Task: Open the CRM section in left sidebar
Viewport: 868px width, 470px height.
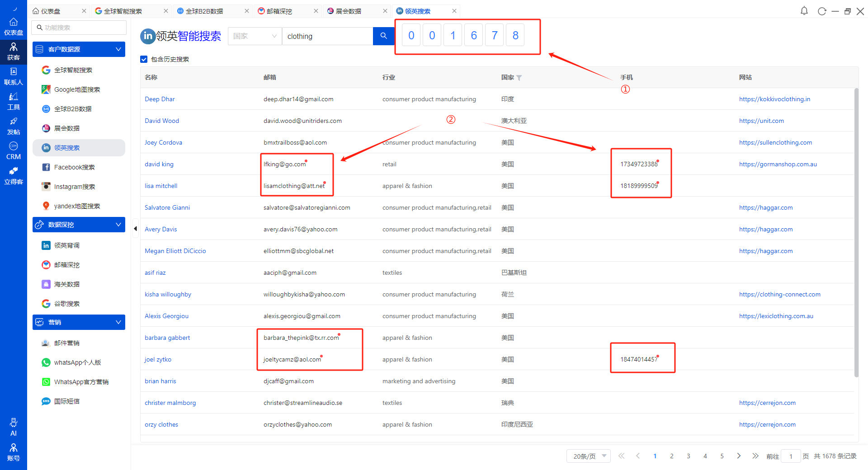Action: (14, 151)
